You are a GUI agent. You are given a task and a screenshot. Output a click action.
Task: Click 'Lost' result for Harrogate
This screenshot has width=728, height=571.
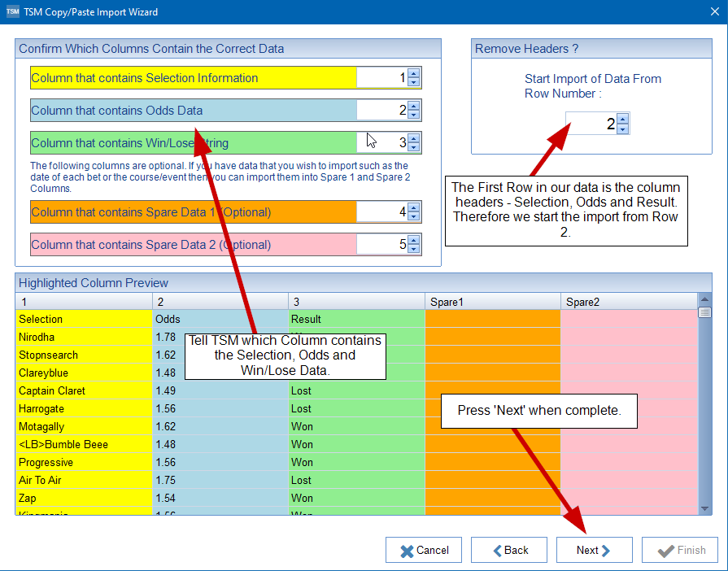coord(356,408)
